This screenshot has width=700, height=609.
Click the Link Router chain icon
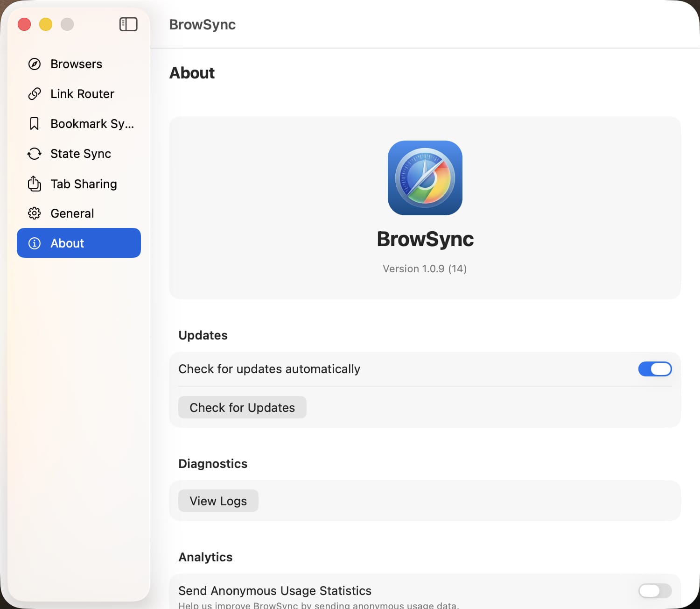[35, 94]
